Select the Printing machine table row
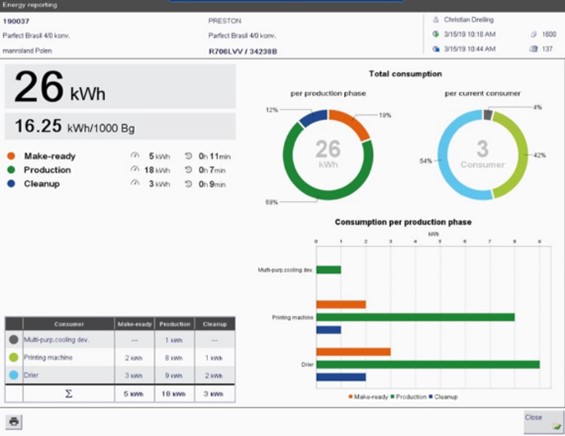Viewport: 565px width, 436px height. click(120, 357)
